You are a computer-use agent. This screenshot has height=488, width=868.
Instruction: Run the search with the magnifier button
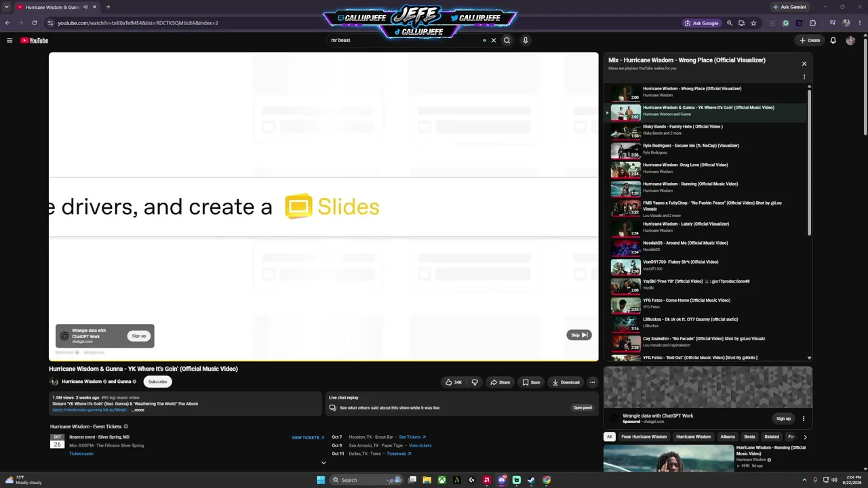click(507, 41)
